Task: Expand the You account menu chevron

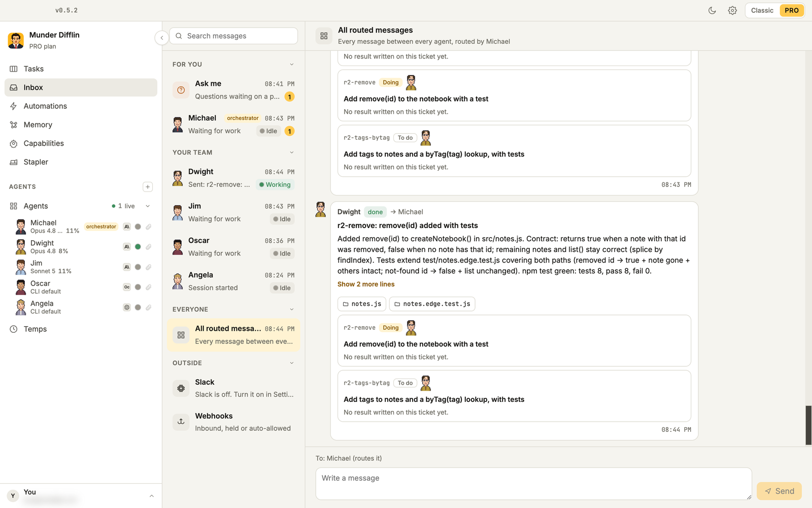Action: coord(151,496)
